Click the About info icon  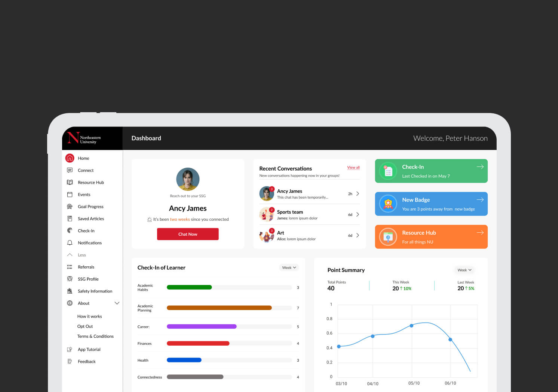(70, 303)
